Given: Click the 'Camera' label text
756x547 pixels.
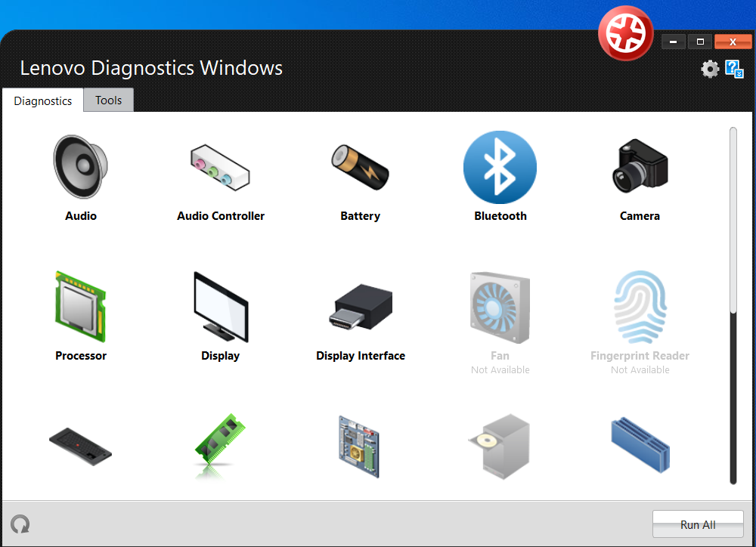Looking at the screenshot, I should point(640,216).
